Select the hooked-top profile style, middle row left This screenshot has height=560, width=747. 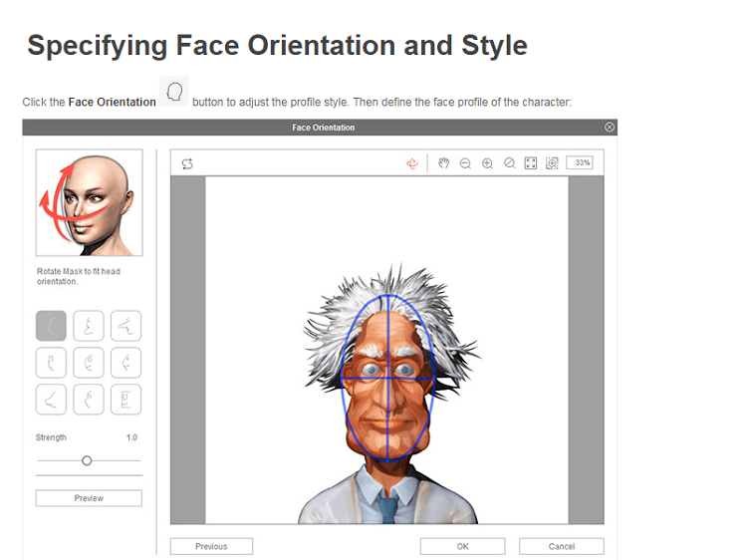click(51, 363)
